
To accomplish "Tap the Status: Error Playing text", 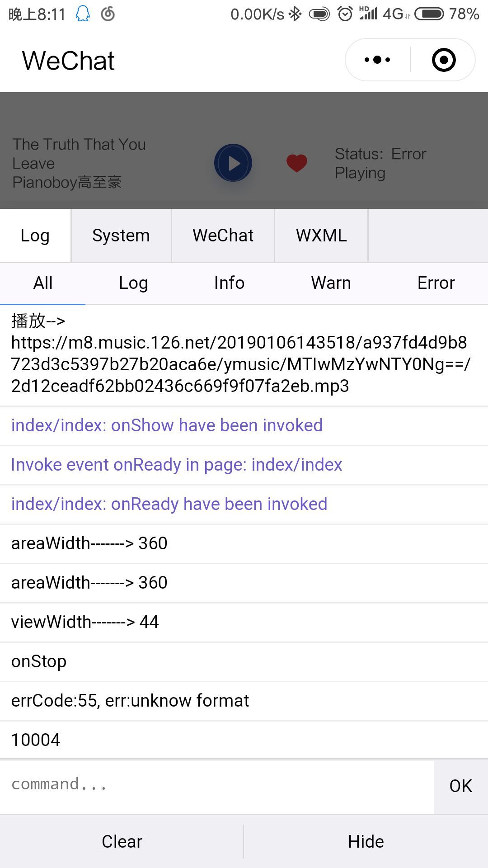I will click(380, 163).
